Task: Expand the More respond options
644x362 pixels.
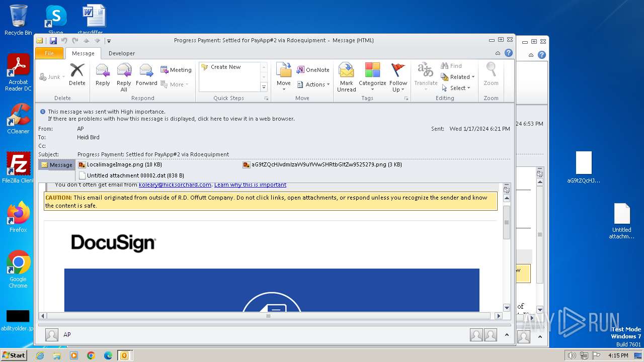Action: click(x=175, y=84)
